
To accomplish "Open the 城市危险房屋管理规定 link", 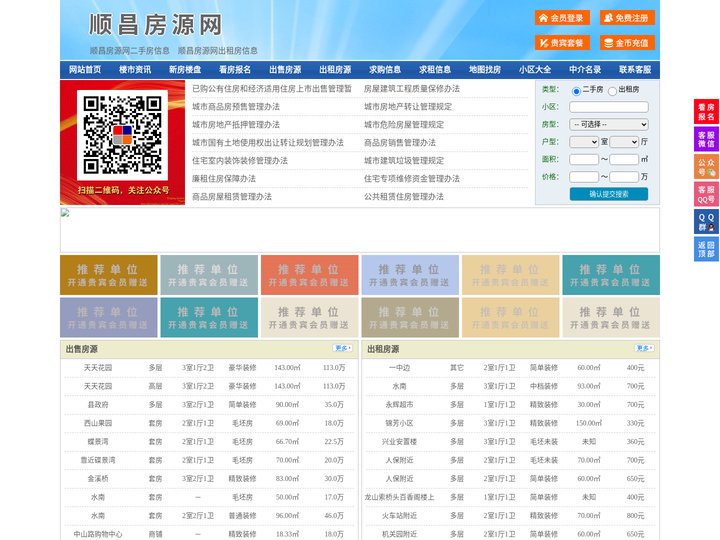I will tap(404, 125).
